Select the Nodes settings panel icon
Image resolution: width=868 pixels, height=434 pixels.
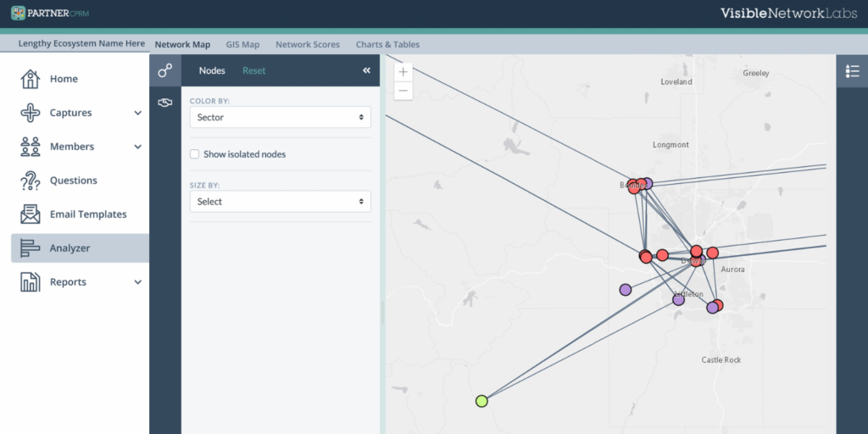(x=165, y=70)
